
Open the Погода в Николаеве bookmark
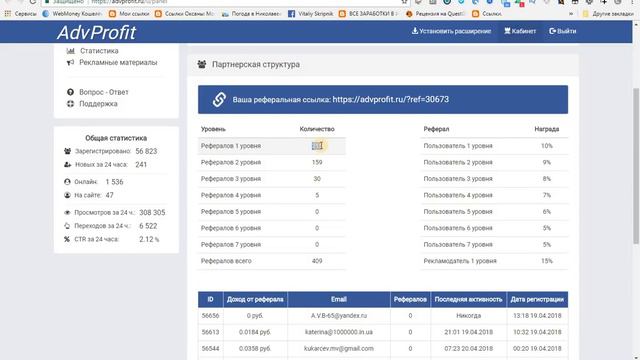(251, 14)
